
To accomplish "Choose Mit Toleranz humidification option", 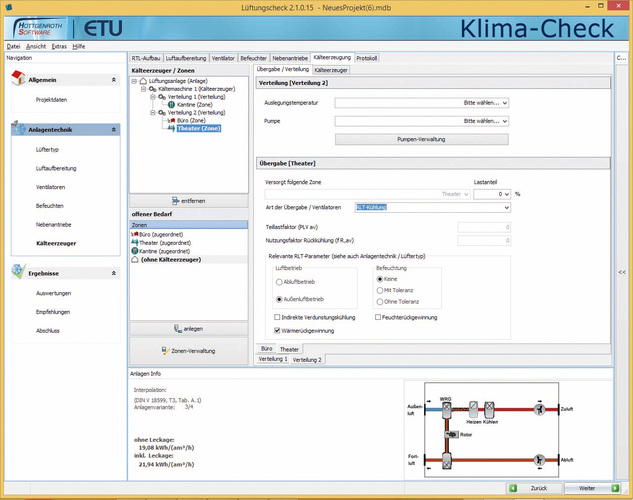I will pyautogui.click(x=379, y=290).
